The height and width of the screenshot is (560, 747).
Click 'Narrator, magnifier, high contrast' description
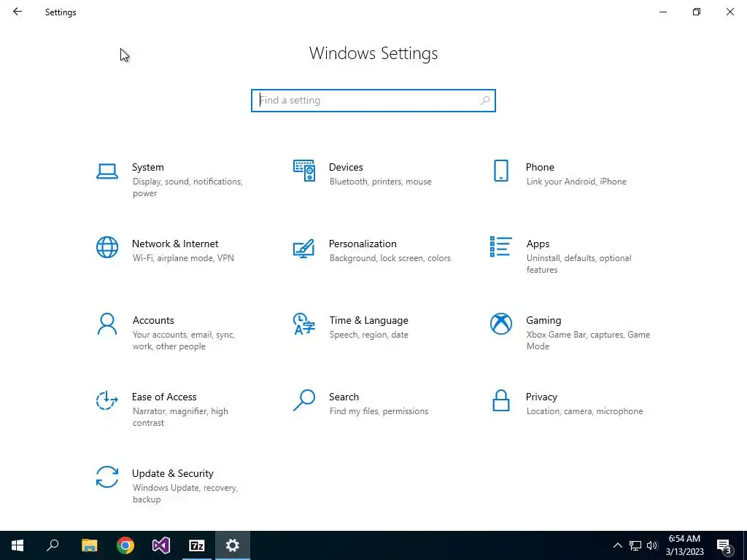[x=180, y=416]
